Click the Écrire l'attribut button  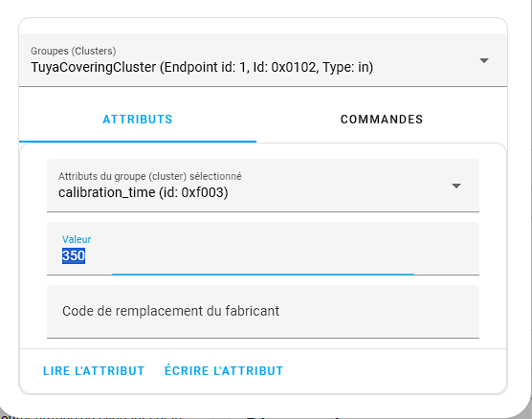tap(224, 371)
